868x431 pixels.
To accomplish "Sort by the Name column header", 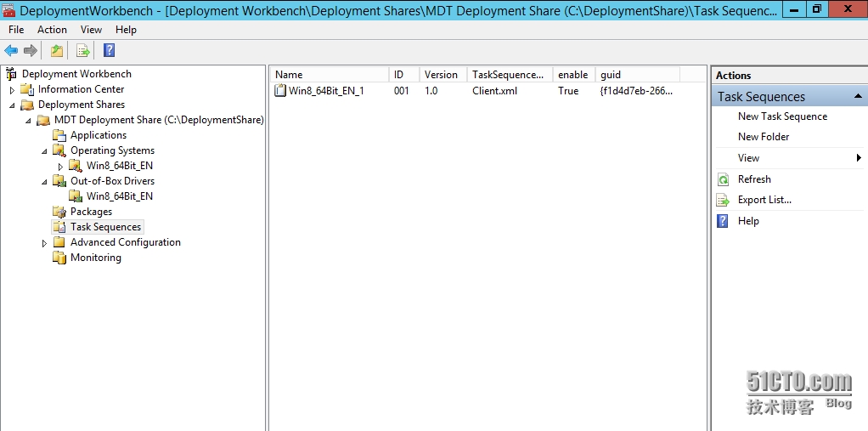I will click(330, 75).
